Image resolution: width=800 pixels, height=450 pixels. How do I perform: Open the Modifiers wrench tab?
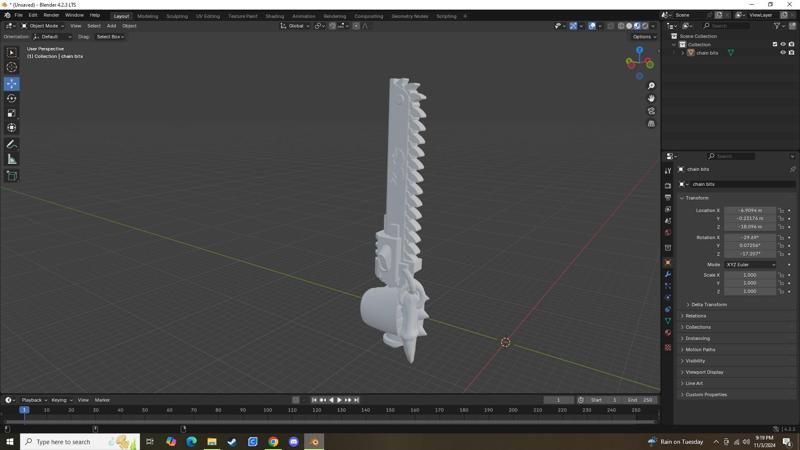(x=668, y=274)
